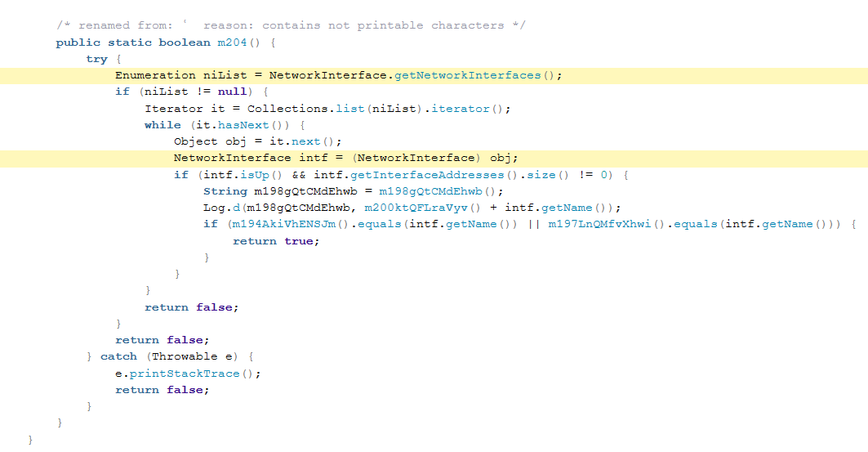Image resolution: width=868 pixels, height=452 pixels.
Task: Click the renamed-from comment line
Action: point(291,25)
